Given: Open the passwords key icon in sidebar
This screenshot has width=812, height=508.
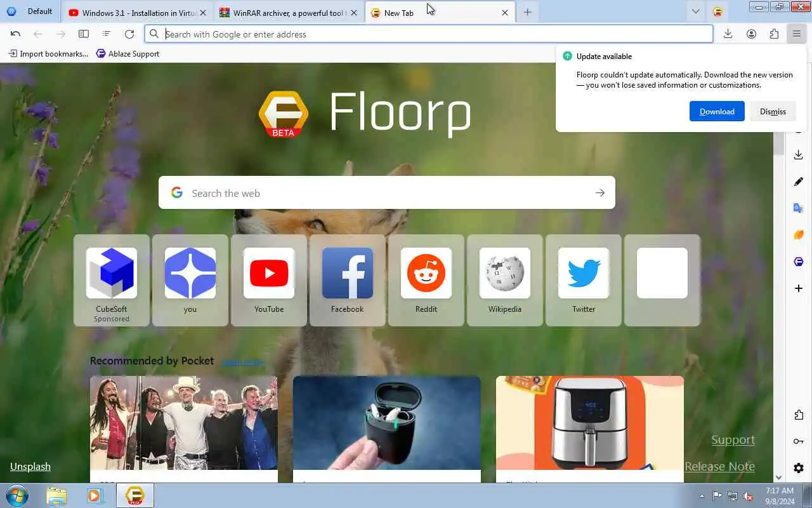Looking at the screenshot, I should point(799,441).
